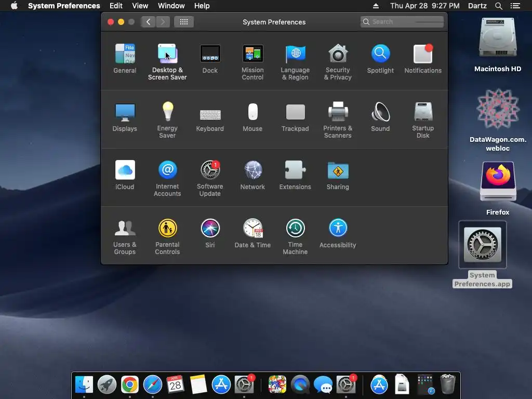Image resolution: width=532 pixels, height=399 pixels.
Task: Open Internet Accounts pane
Action: click(167, 179)
